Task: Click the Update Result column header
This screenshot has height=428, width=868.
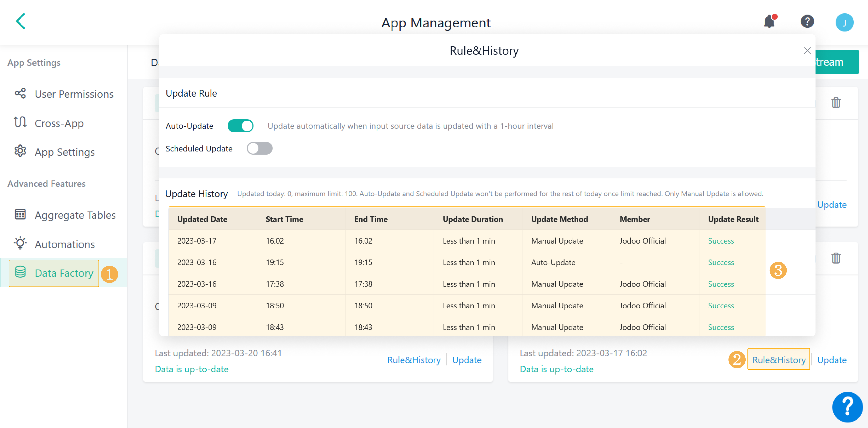Action: [733, 219]
